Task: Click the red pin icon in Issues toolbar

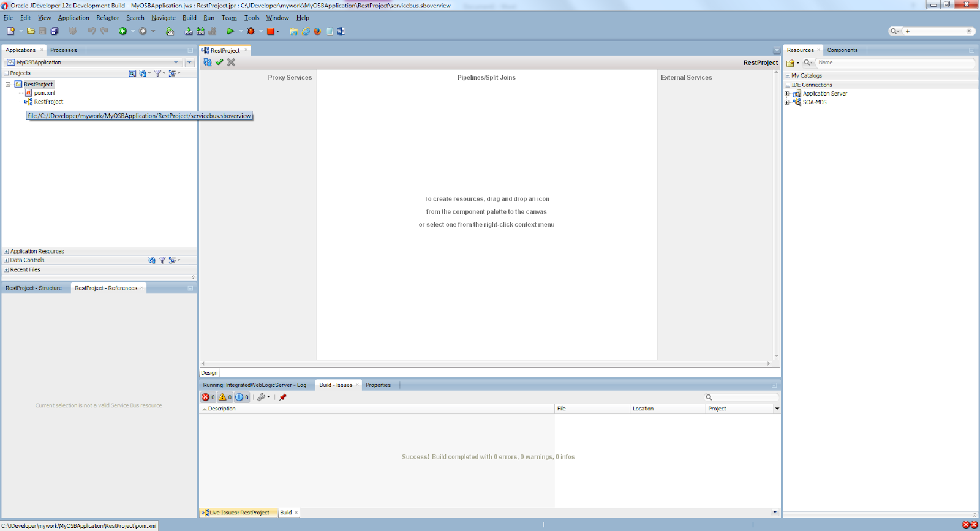Action: point(283,397)
